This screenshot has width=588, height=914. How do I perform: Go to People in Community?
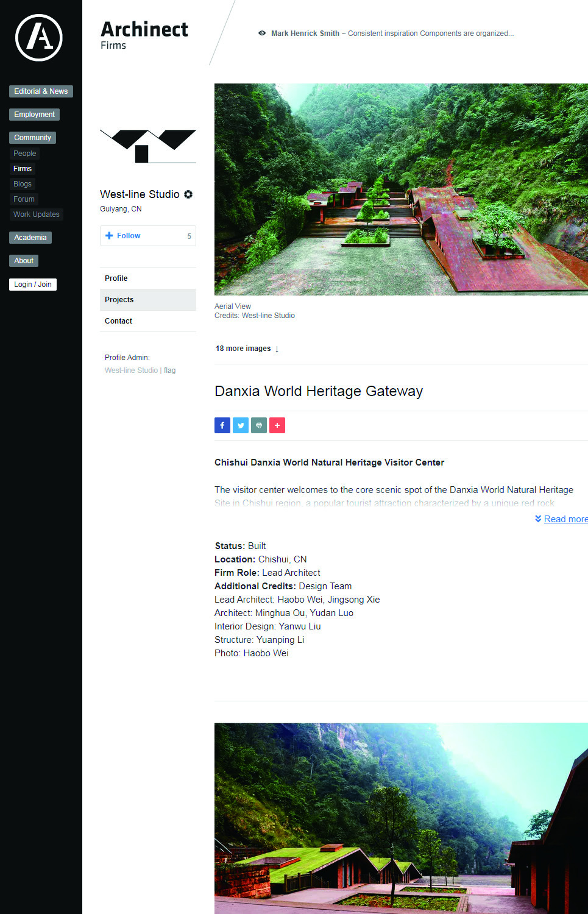pos(25,154)
